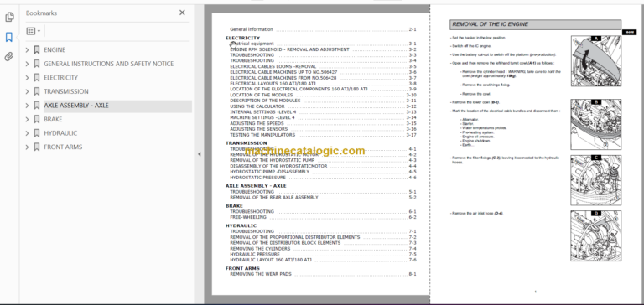Click 'ADJUSTING THE SENSORS' entry

pyautogui.click(x=259, y=129)
